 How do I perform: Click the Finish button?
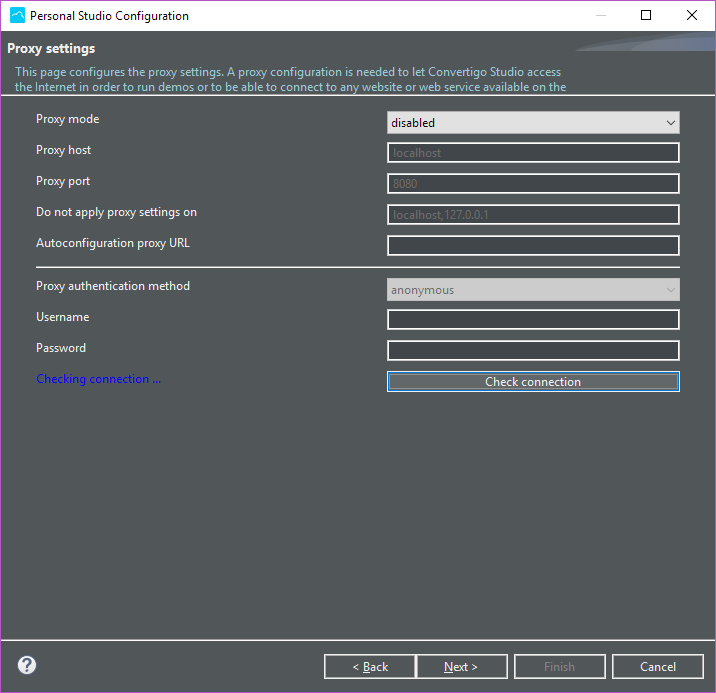[559, 667]
